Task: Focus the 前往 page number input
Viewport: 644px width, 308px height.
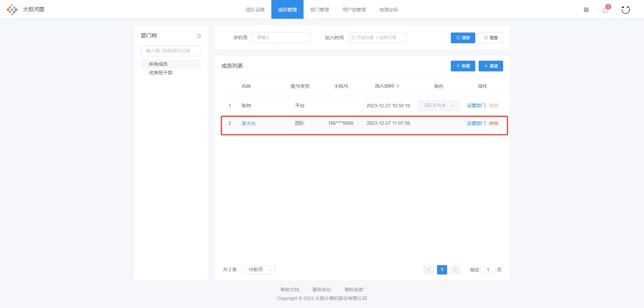Action: (488, 270)
